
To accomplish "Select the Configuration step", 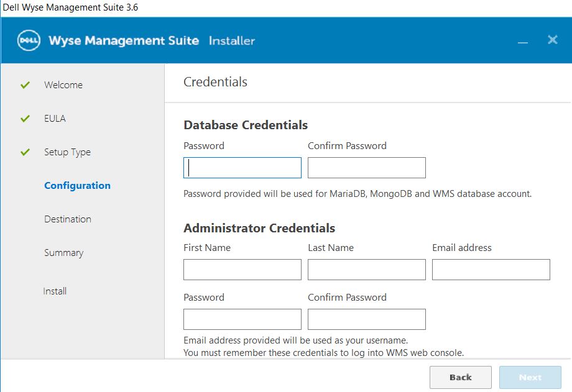I will (x=77, y=186).
